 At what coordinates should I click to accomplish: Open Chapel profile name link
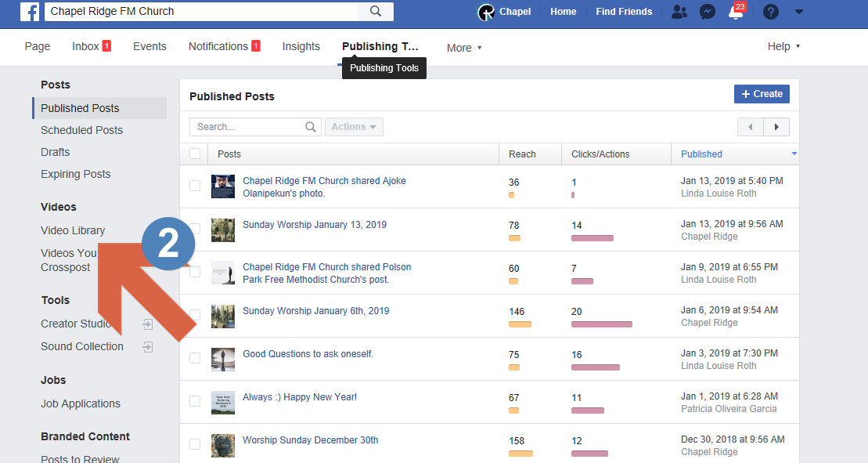[x=515, y=12]
